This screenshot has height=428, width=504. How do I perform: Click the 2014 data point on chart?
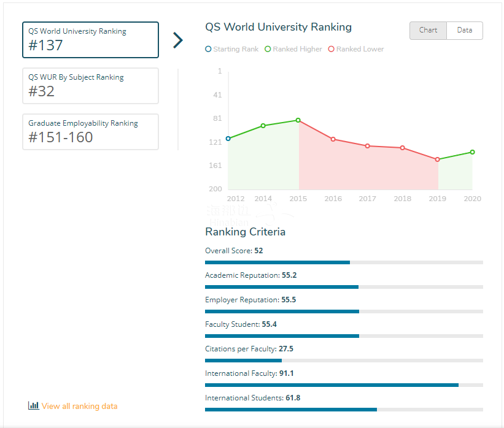coord(263,126)
